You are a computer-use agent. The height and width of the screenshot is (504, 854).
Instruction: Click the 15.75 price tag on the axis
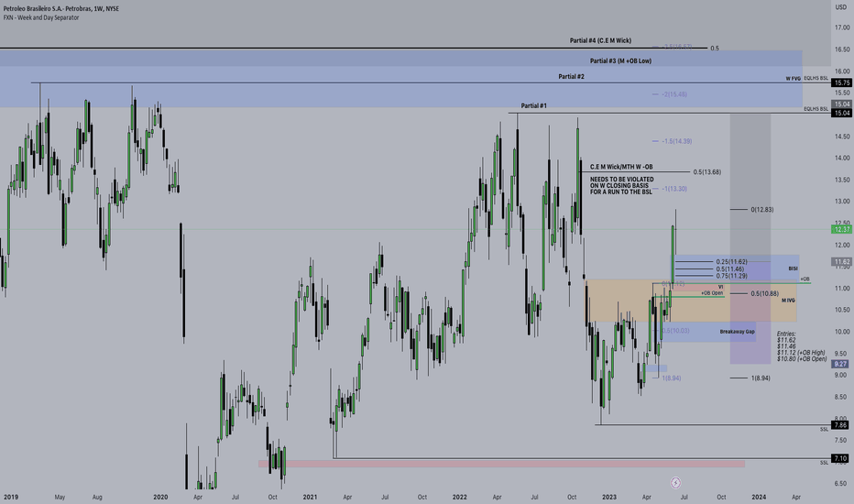[x=841, y=82]
